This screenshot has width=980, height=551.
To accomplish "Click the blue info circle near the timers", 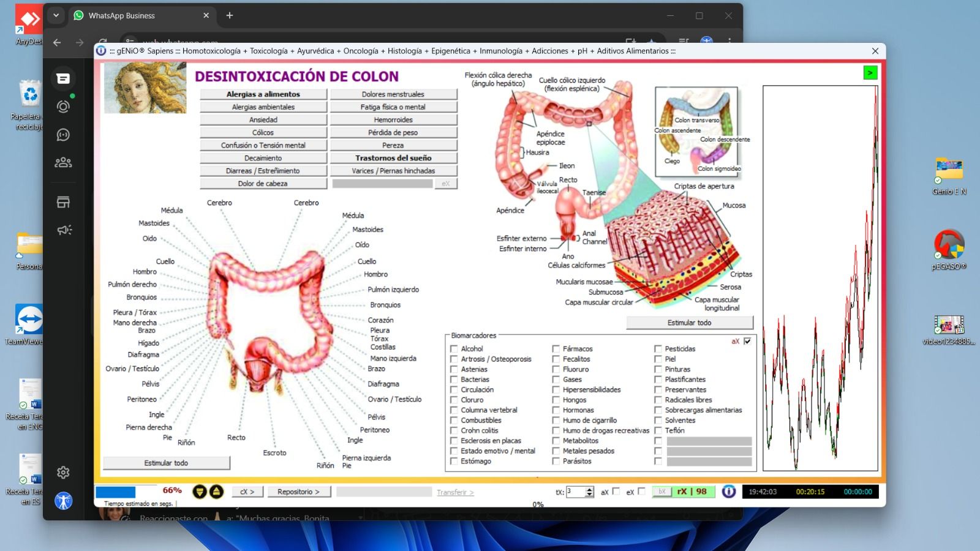I will coord(728,492).
